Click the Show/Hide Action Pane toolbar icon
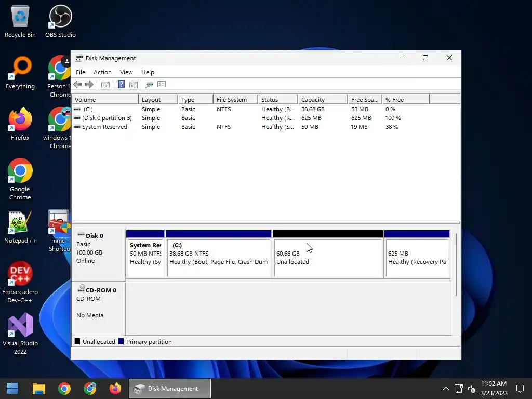 coord(134,85)
